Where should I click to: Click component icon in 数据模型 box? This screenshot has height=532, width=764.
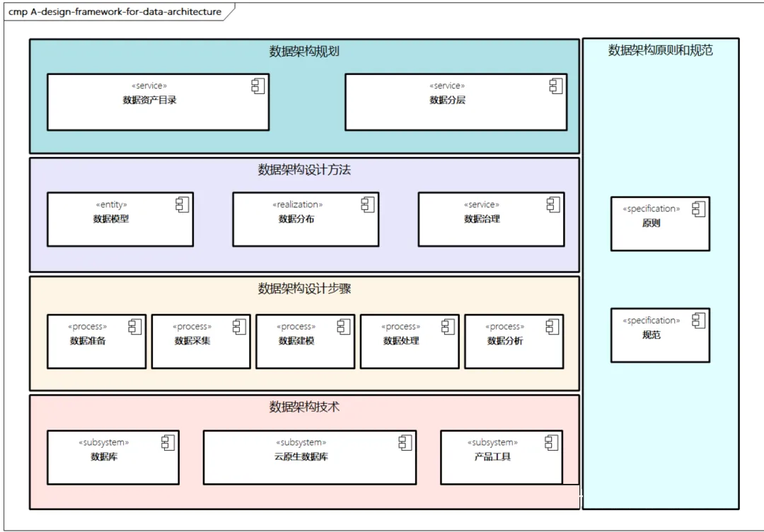[183, 204]
